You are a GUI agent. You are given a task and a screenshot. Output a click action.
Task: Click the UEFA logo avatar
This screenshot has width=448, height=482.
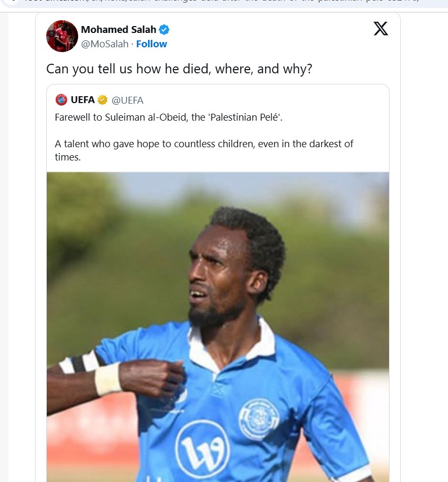pos(61,100)
